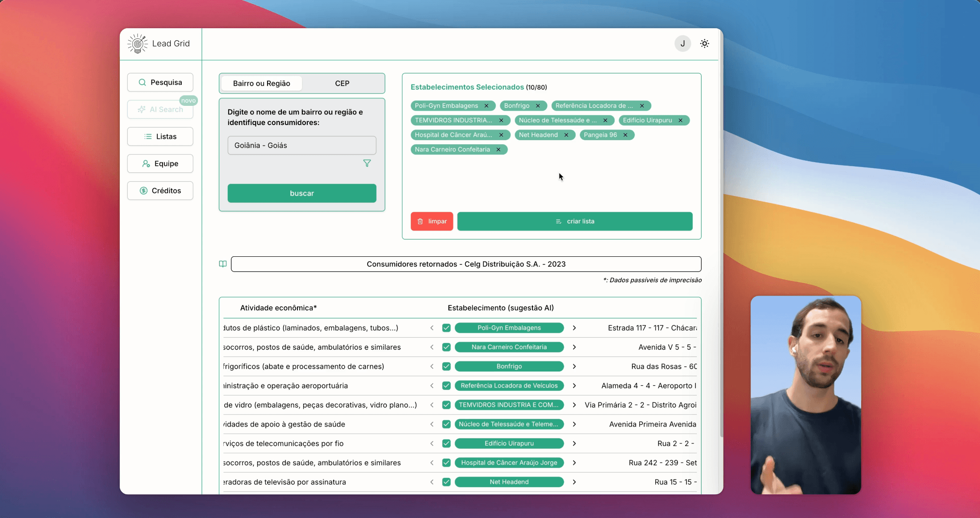Go to the next suggestion for Nara Carneiro Confeitaria
Image resolution: width=980 pixels, height=518 pixels.
pyautogui.click(x=574, y=347)
